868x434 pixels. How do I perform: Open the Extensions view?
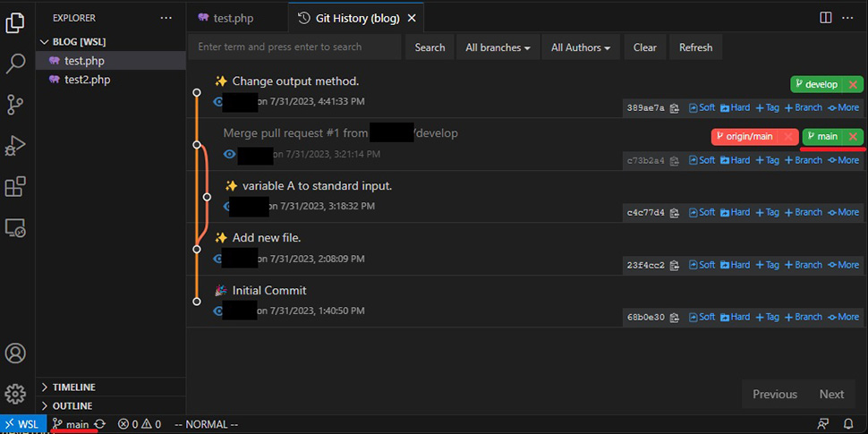(x=15, y=186)
